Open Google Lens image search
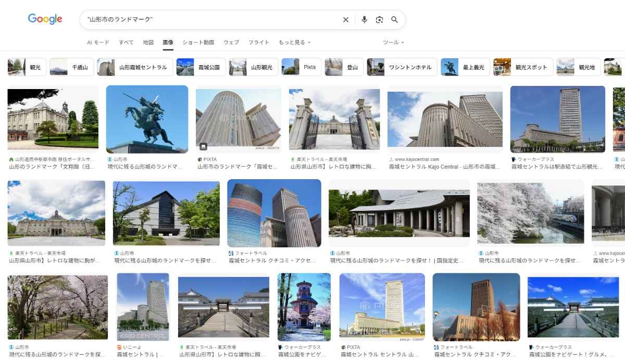 380,20
